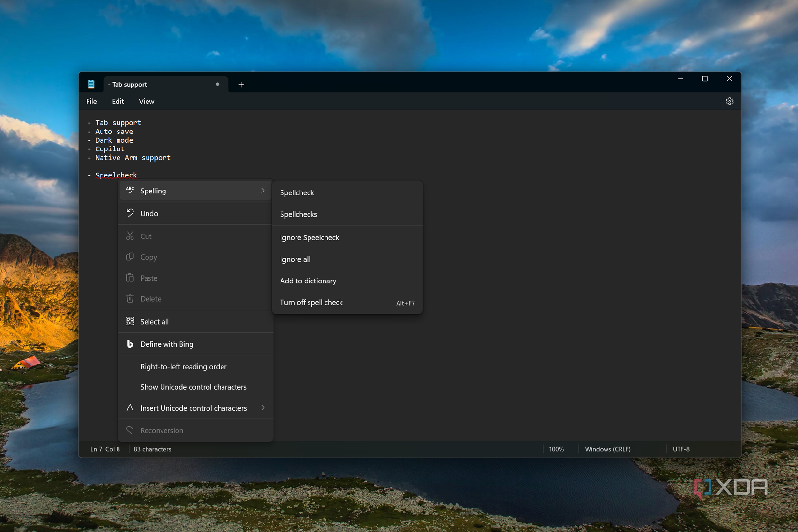Open the File menu
798x532 pixels.
click(91, 101)
